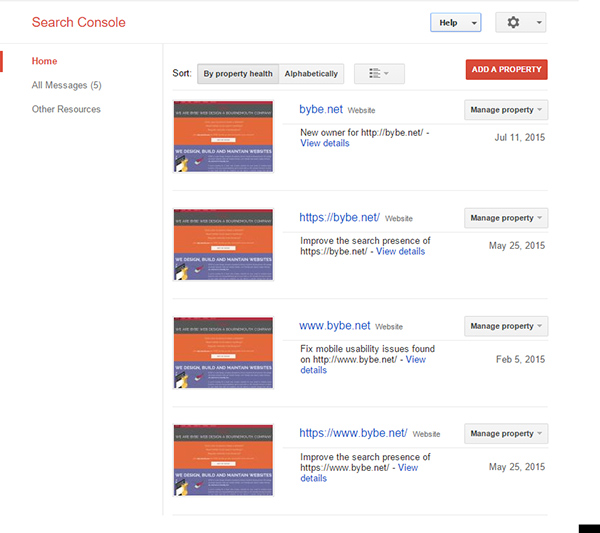Click the ADD A PROPERTY button

tap(506, 70)
